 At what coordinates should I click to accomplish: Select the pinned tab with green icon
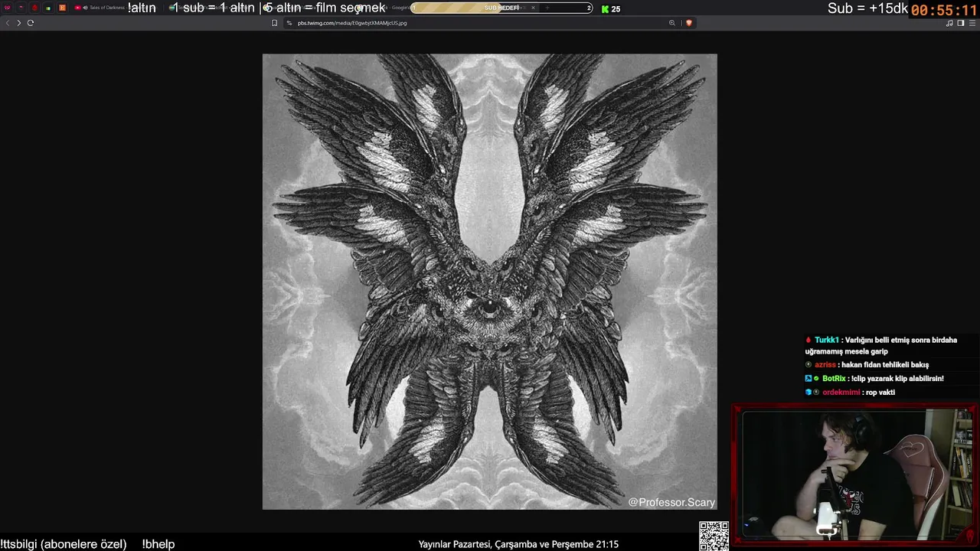coord(48,8)
